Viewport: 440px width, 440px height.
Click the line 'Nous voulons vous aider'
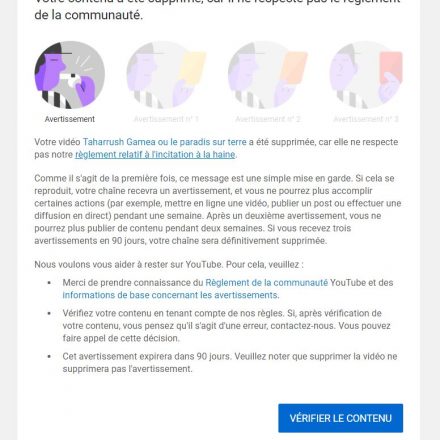point(169,265)
